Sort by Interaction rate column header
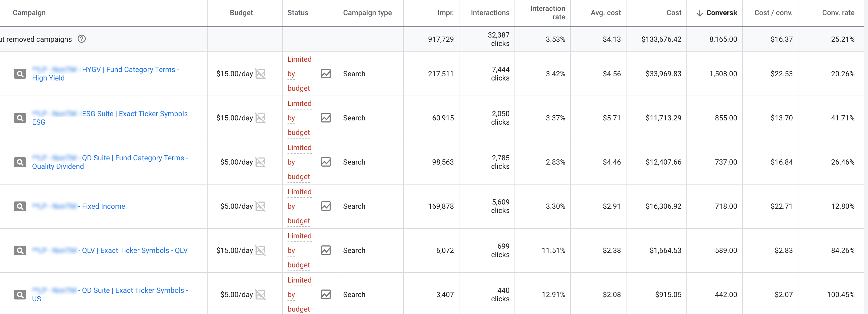868x314 pixels. pyautogui.click(x=547, y=13)
